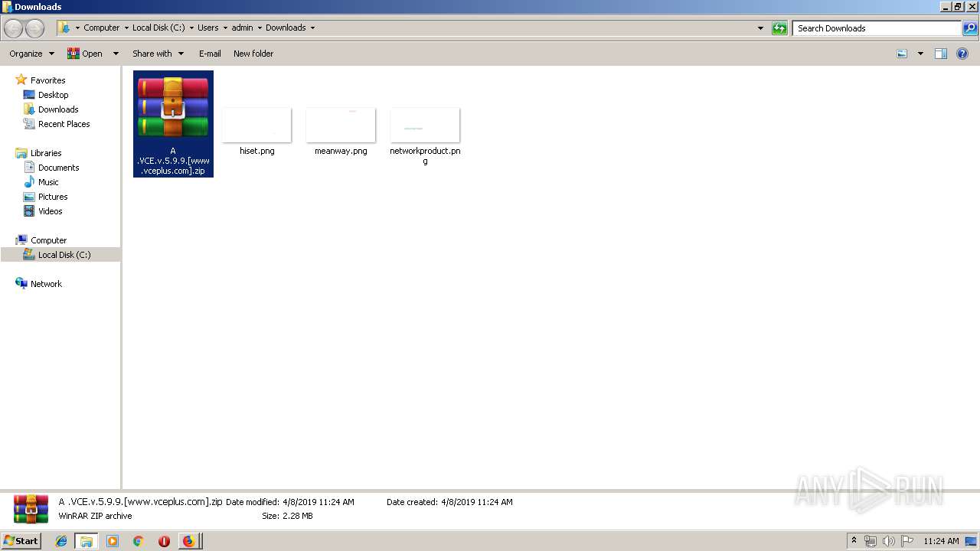Click Computer in address breadcrumb
The width and height of the screenshot is (980, 551).
click(101, 28)
